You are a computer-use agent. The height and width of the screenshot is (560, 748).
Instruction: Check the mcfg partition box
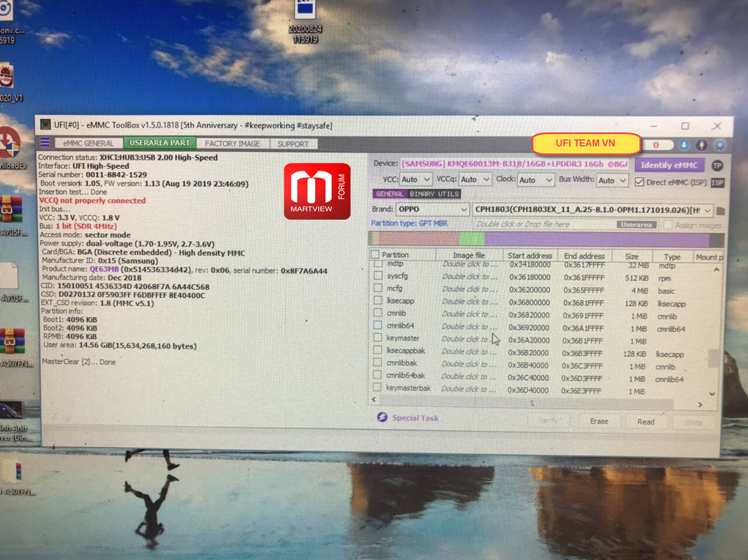378,288
